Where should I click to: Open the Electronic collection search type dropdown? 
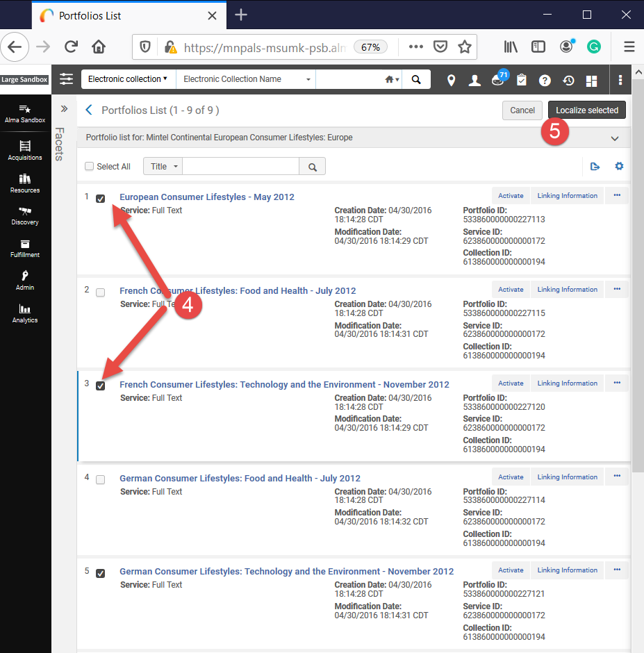129,79
